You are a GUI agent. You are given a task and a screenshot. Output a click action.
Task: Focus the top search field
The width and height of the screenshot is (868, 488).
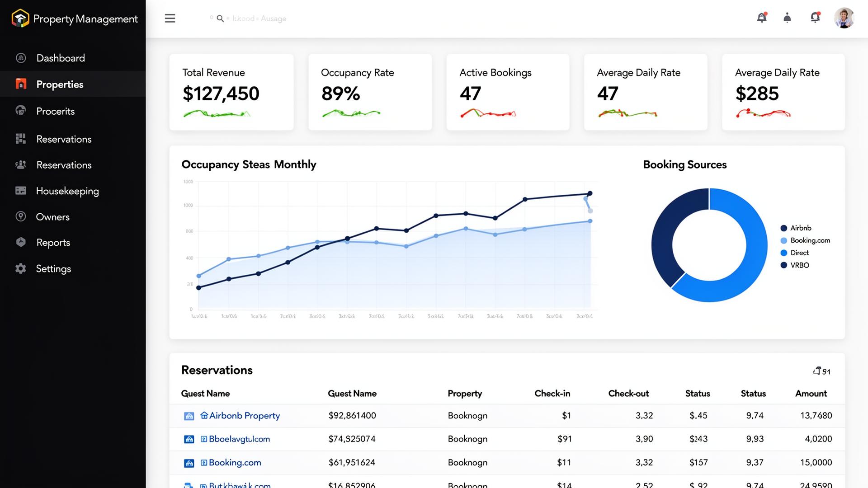(x=248, y=19)
